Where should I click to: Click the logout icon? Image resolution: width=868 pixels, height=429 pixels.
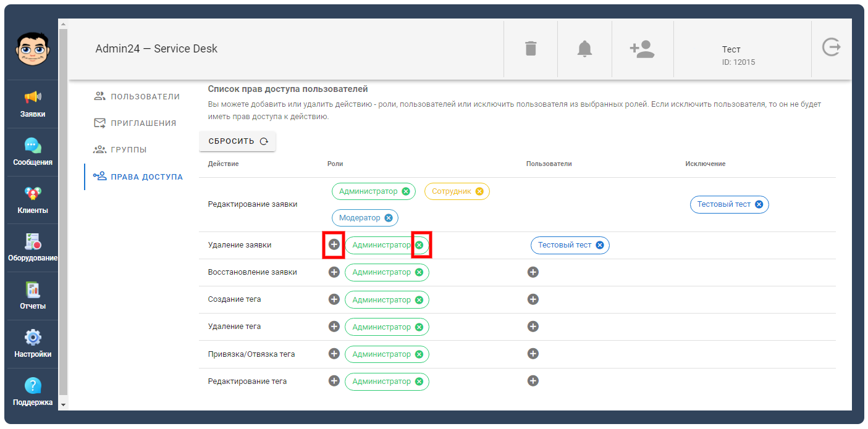[831, 48]
